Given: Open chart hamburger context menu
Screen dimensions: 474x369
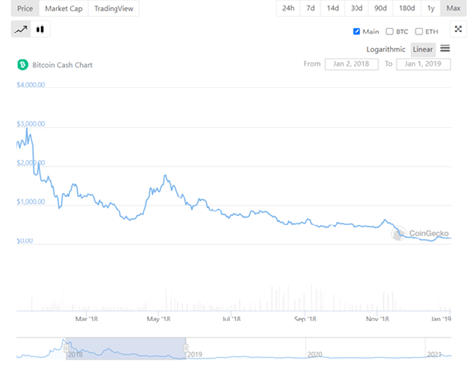Looking at the screenshot, I should coord(445,49).
